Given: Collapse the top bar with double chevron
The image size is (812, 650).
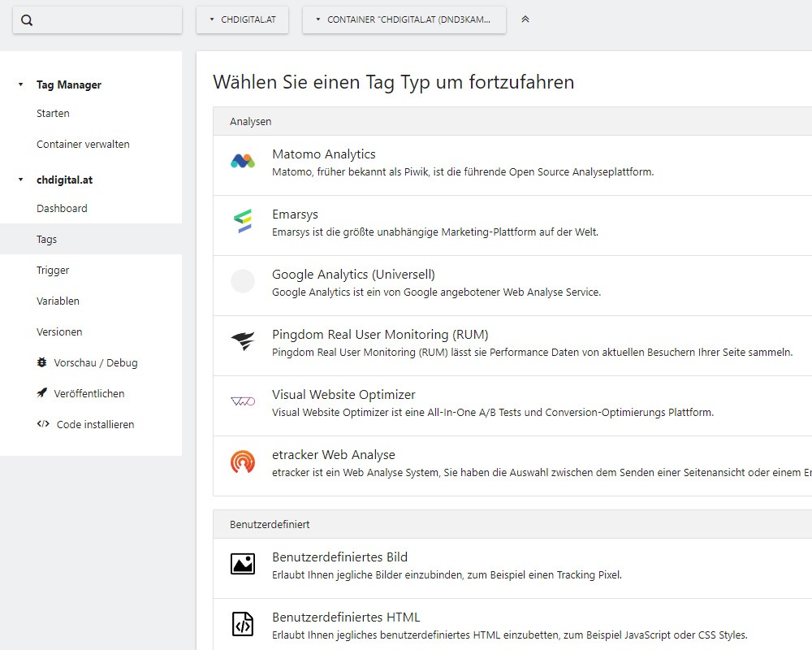Looking at the screenshot, I should pos(525,19).
